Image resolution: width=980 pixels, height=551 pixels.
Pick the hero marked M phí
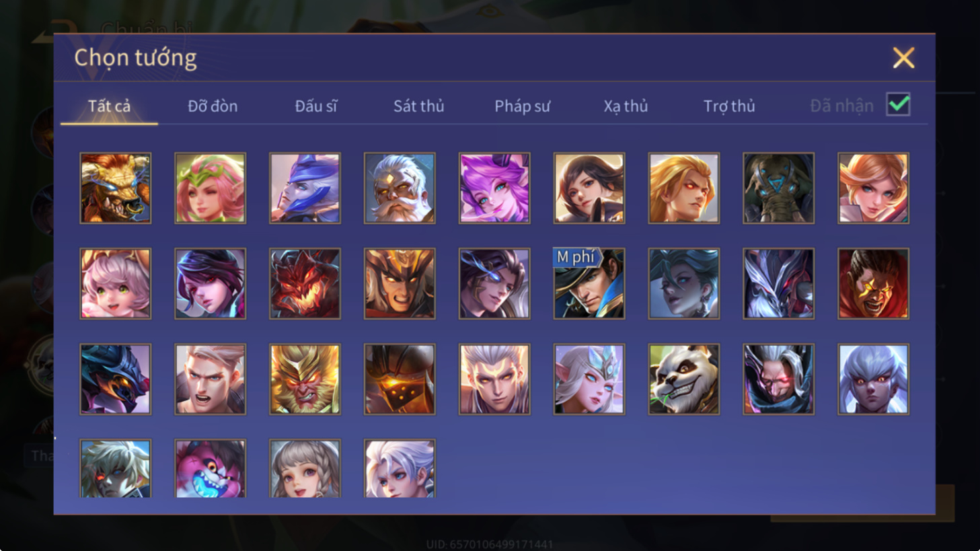tap(589, 283)
